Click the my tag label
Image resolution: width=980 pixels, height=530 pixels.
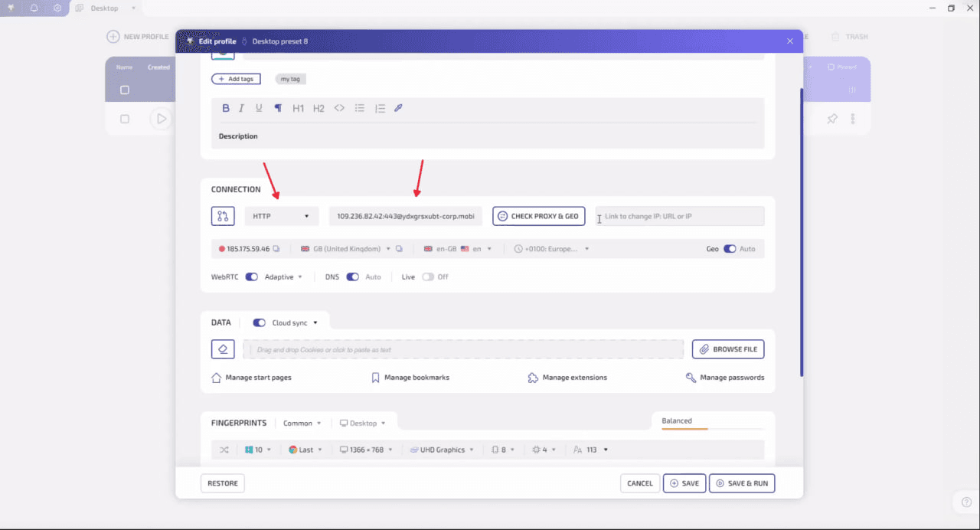coord(290,79)
